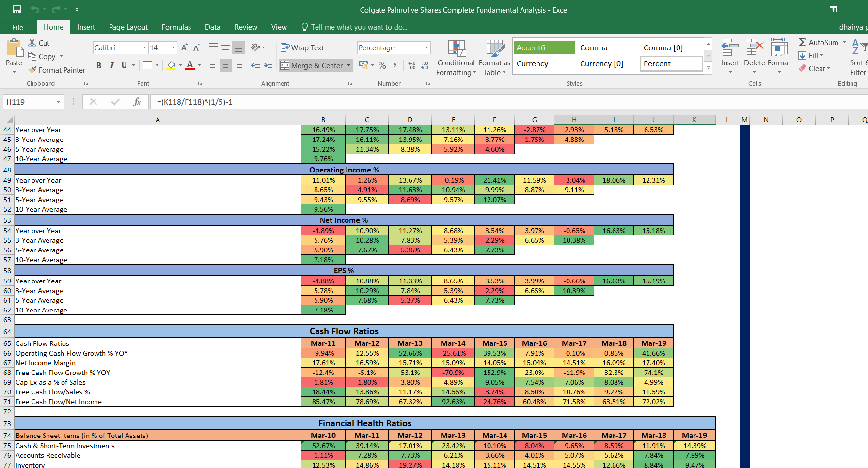868x468 pixels.
Task: Apply the Currency cell style
Action: point(544,63)
